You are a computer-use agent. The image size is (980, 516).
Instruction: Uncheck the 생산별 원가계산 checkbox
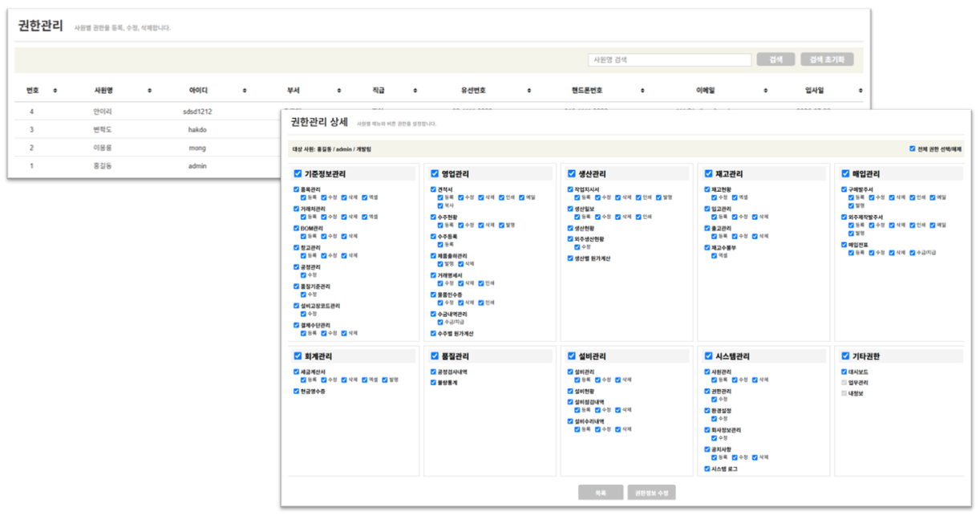(570, 258)
